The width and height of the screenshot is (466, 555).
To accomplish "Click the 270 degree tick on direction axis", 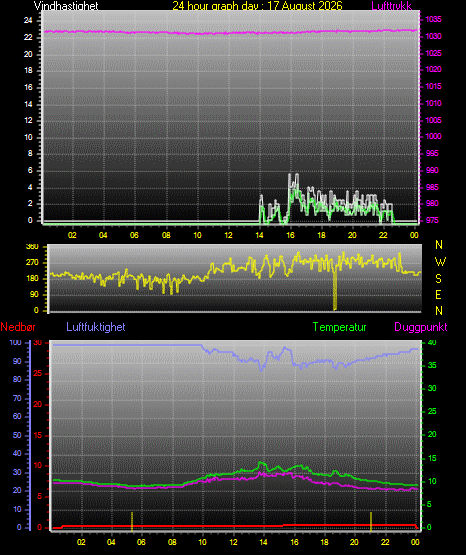I will [x=32, y=263].
